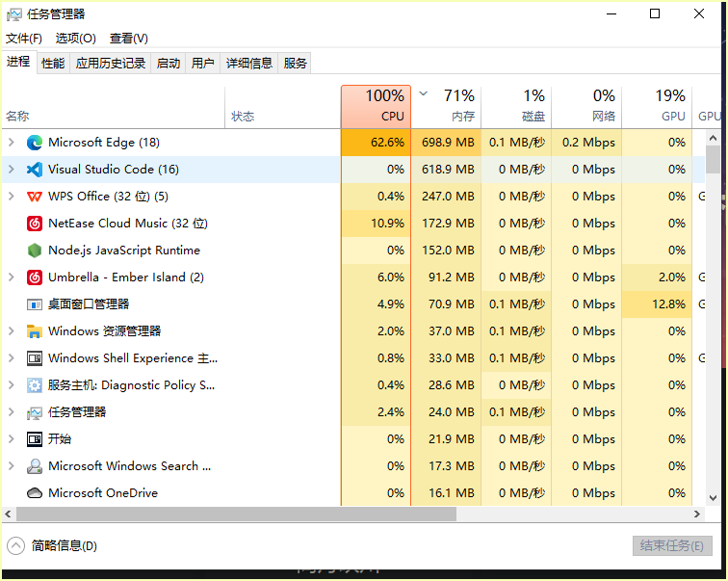Click the 0.2 Mbps network cell
The height and width of the screenshot is (581, 728).
pyautogui.click(x=586, y=143)
